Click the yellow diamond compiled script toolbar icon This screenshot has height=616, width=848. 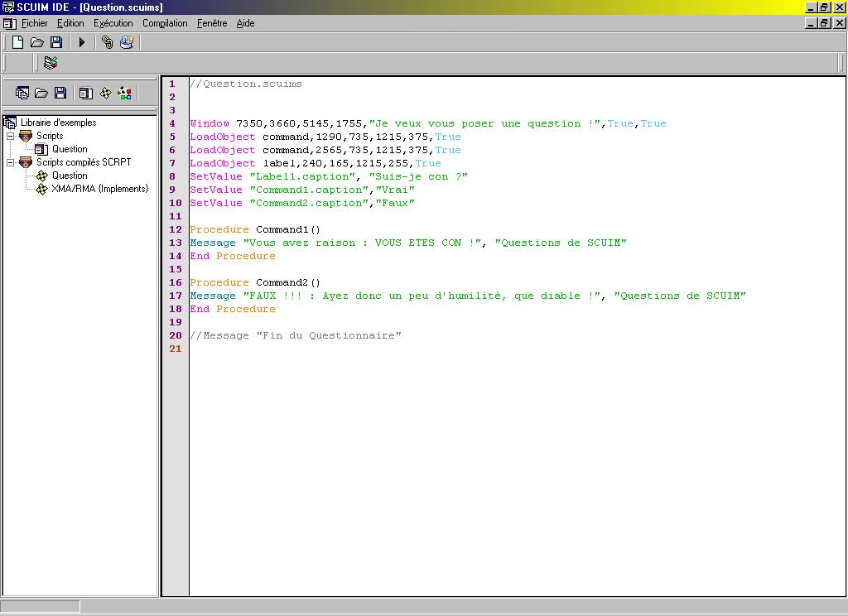point(105,93)
